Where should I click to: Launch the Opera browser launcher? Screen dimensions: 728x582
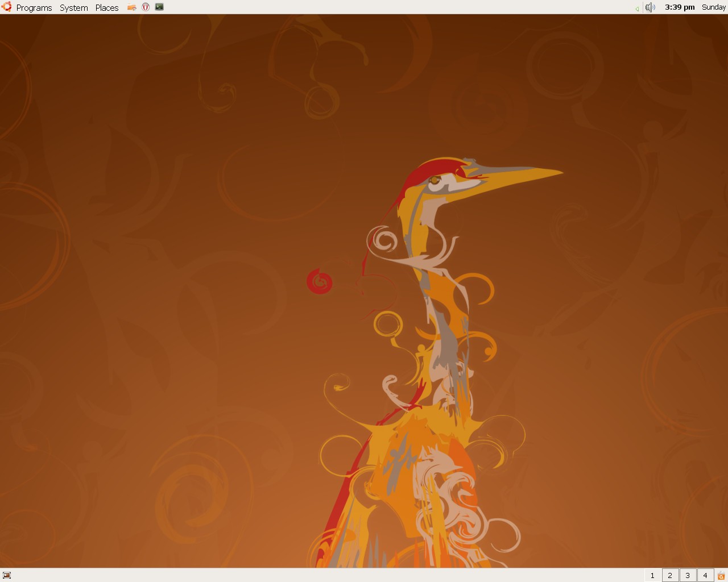click(x=146, y=7)
